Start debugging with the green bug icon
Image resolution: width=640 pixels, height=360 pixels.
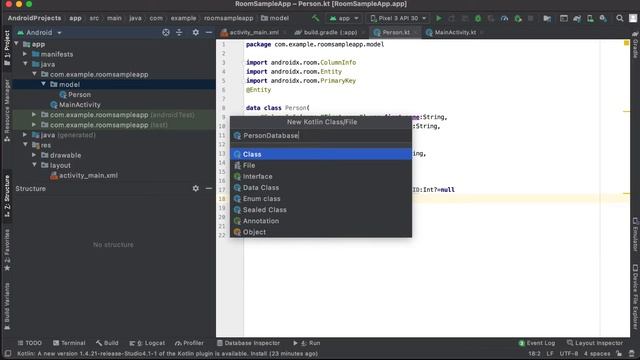click(x=478, y=18)
